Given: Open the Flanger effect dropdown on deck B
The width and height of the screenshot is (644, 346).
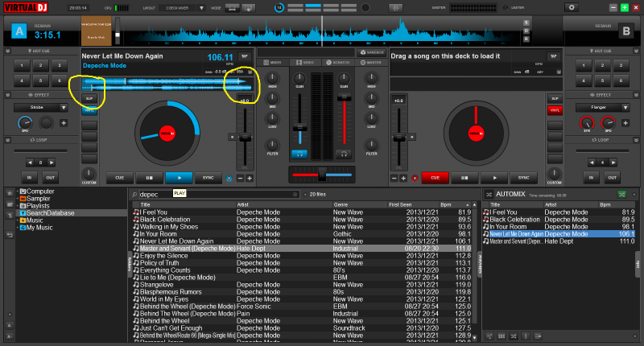Looking at the screenshot, I should coord(625,108).
